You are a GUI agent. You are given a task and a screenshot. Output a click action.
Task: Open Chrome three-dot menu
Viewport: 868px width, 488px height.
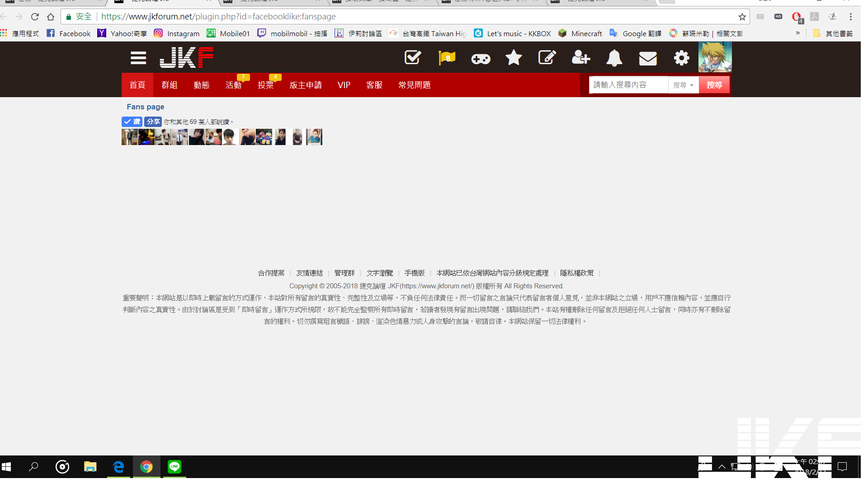click(851, 17)
